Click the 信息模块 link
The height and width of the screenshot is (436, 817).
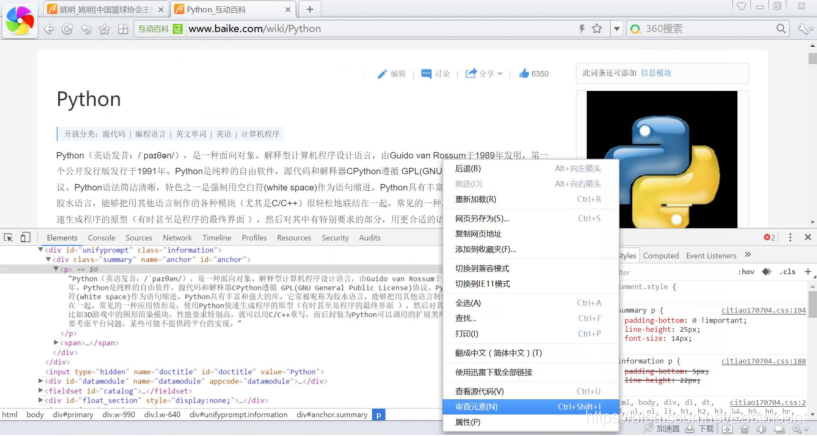coord(656,73)
